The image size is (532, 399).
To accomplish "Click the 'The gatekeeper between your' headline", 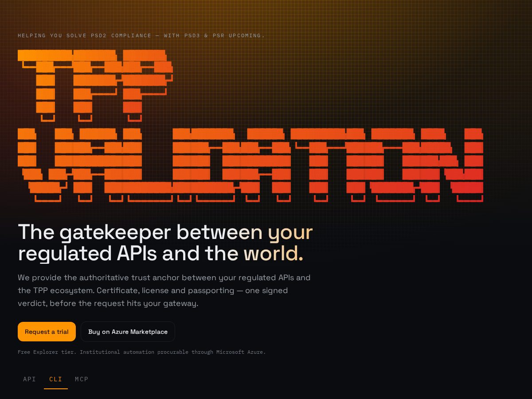I will 165,243.
